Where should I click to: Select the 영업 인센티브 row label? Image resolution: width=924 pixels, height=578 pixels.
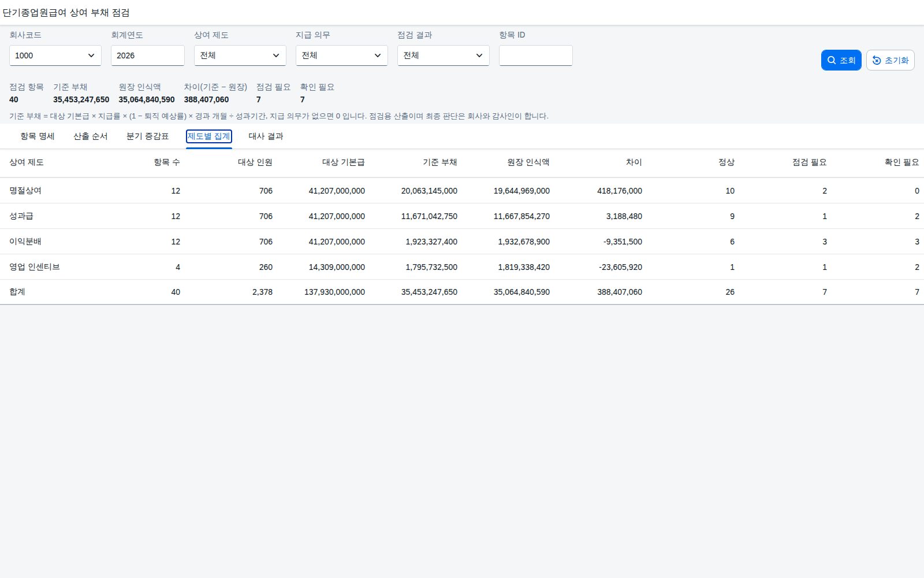click(x=35, y=267)
